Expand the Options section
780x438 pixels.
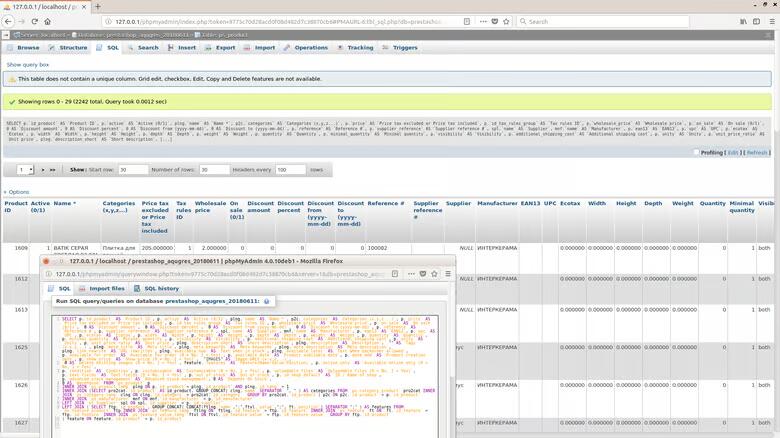(x=17, y=192)
